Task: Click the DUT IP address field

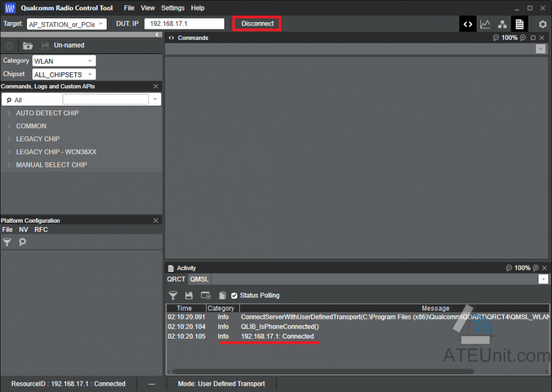Action: (x=185, y=23)
